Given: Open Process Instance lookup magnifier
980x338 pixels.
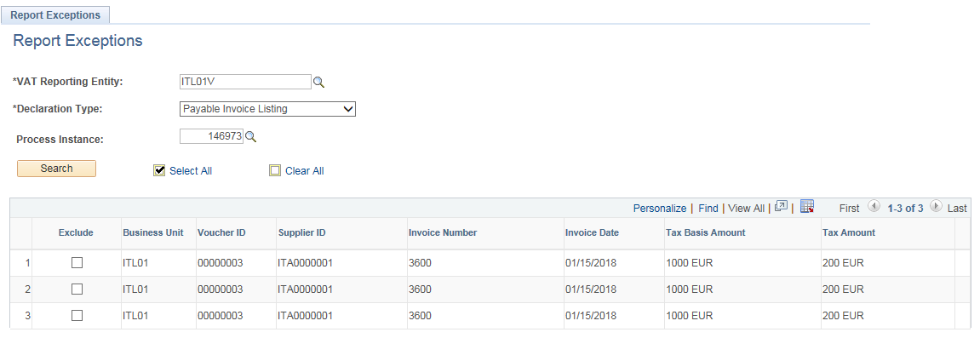Looking at the screenshot, I should (250, 137).
